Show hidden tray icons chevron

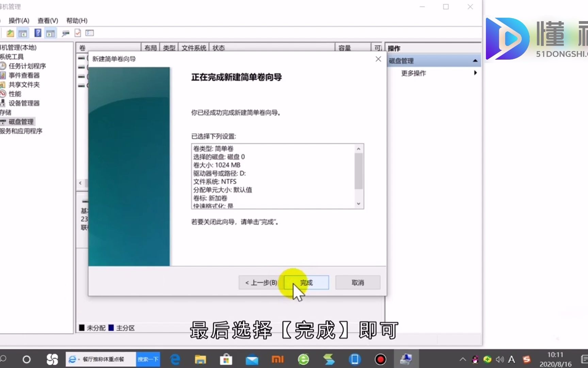coord(462,359)
